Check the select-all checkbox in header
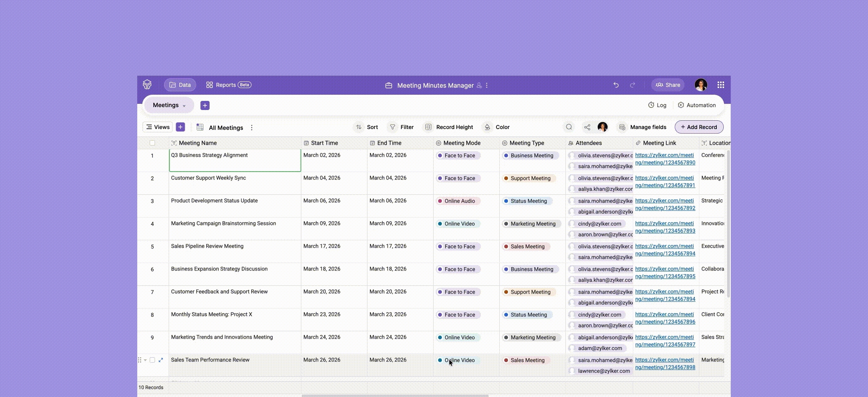Screen dimensions: 868x397 click(153, 143)
